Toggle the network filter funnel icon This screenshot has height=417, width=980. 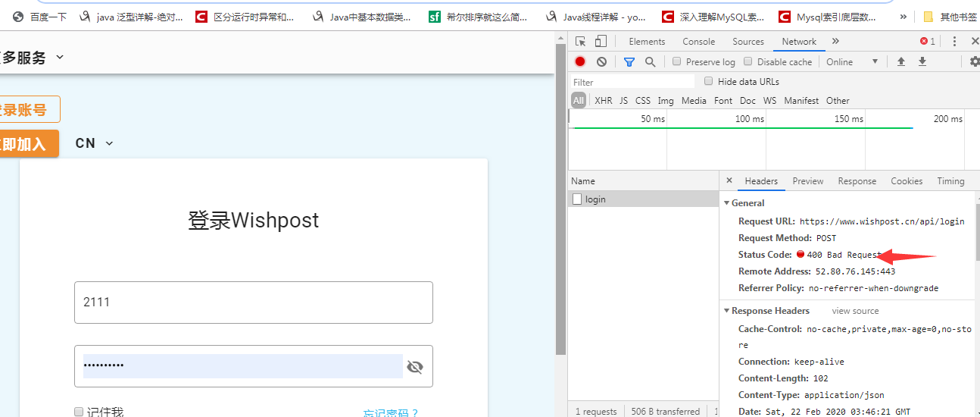(629, 62)
